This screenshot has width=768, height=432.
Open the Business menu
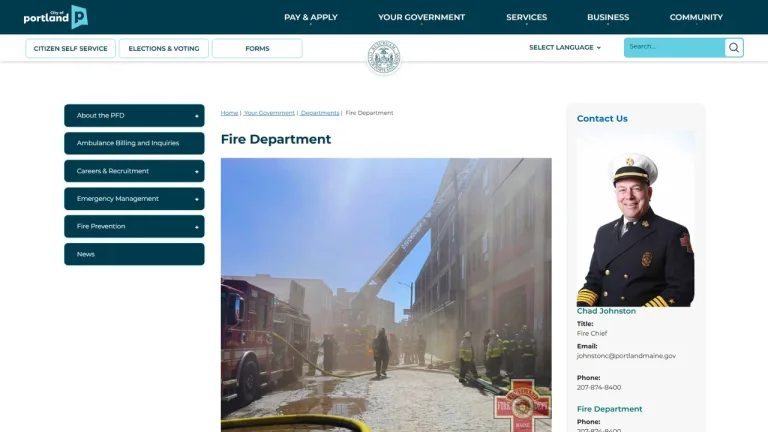[x=608, y=17]
